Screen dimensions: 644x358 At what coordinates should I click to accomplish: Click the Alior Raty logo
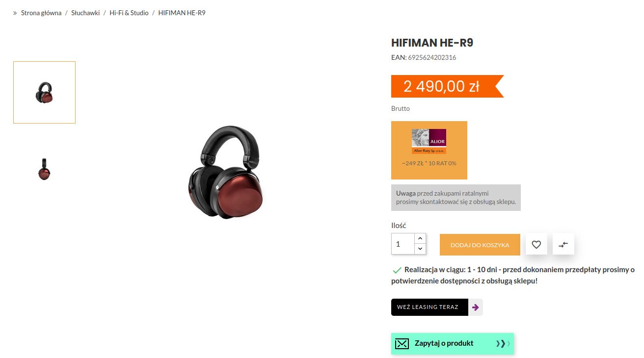point(429,141)
